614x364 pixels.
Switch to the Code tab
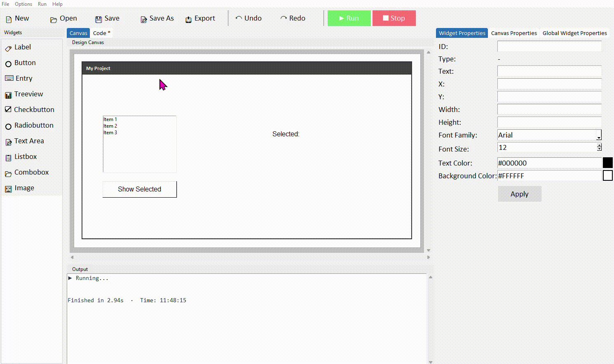pyautogui.click(x=99, y=33)
